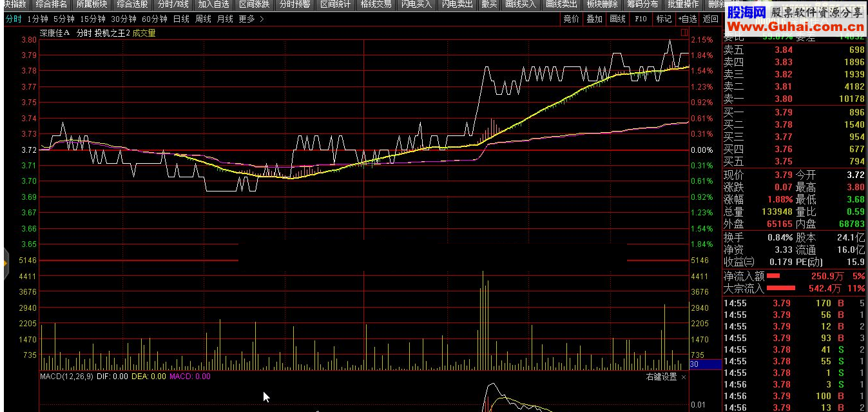
Task: Click the 画线 drawing button
Action: coord(617,19)
